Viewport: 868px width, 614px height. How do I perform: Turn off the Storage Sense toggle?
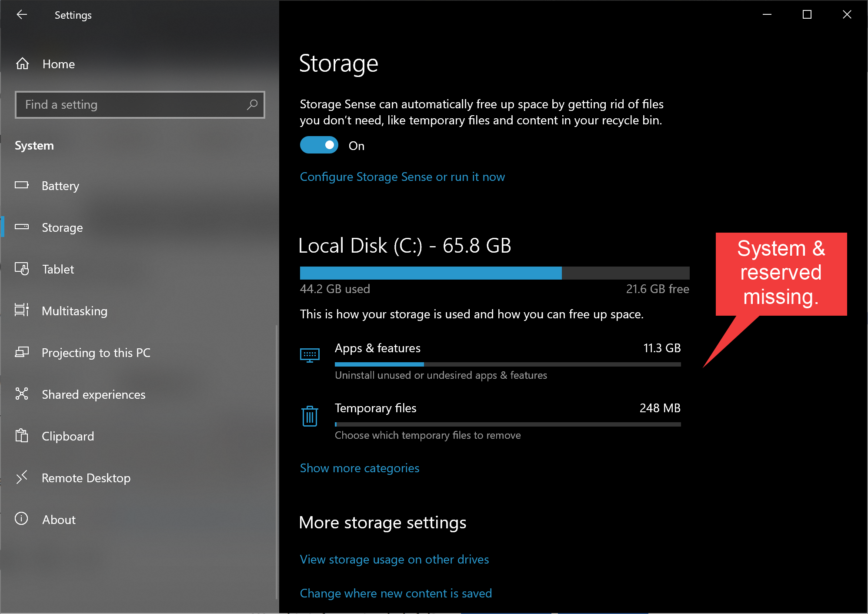coord(319,145)
